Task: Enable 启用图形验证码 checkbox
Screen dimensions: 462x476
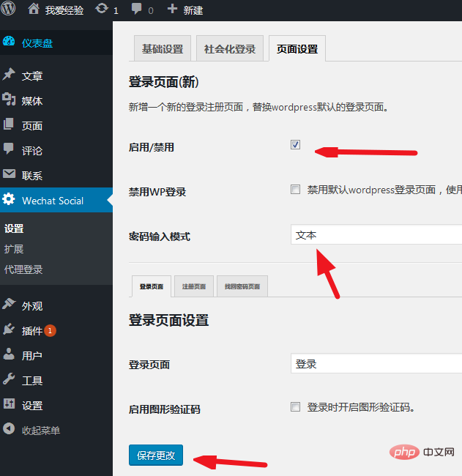Action: coord(296,407)
